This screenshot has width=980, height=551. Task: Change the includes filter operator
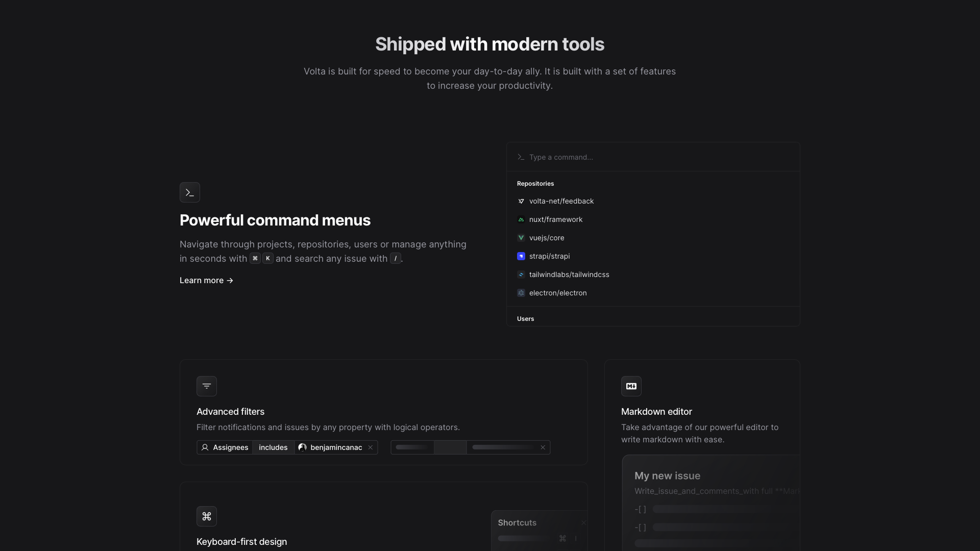(273, 447)
